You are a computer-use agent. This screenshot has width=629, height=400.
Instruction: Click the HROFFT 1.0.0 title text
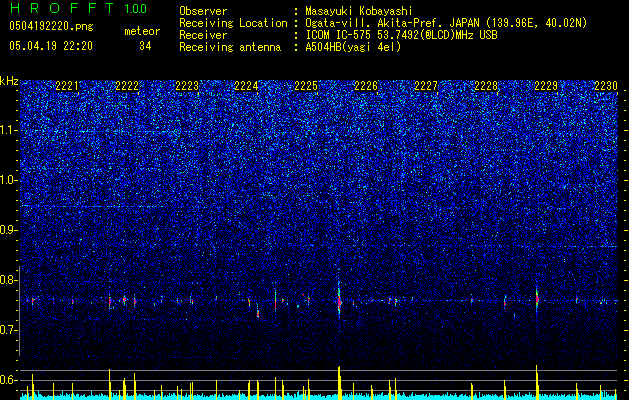coord(78,8)
